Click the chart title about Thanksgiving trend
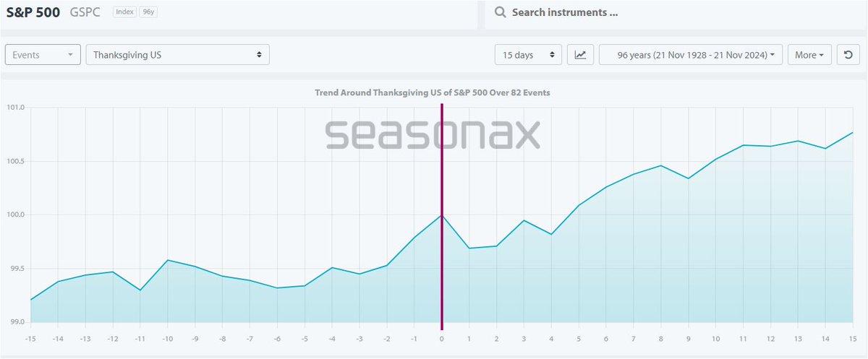Viewport: 868px width, 359px height. tap(433, 92)
